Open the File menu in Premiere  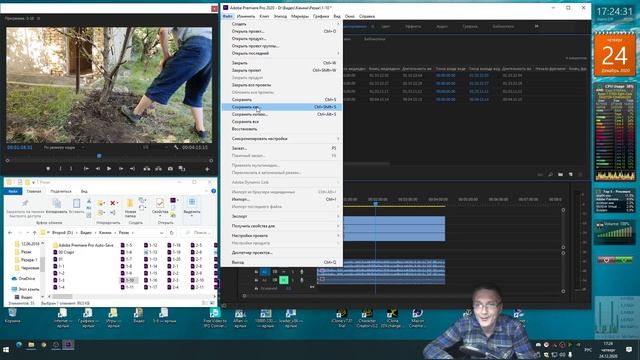[228, 16]
